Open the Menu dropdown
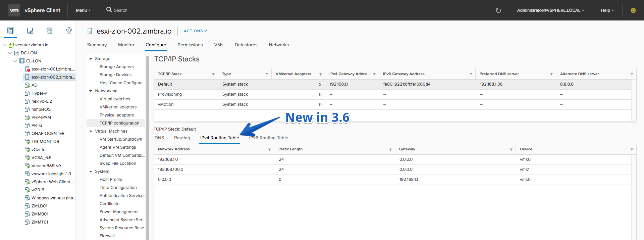 click(83, 10)
